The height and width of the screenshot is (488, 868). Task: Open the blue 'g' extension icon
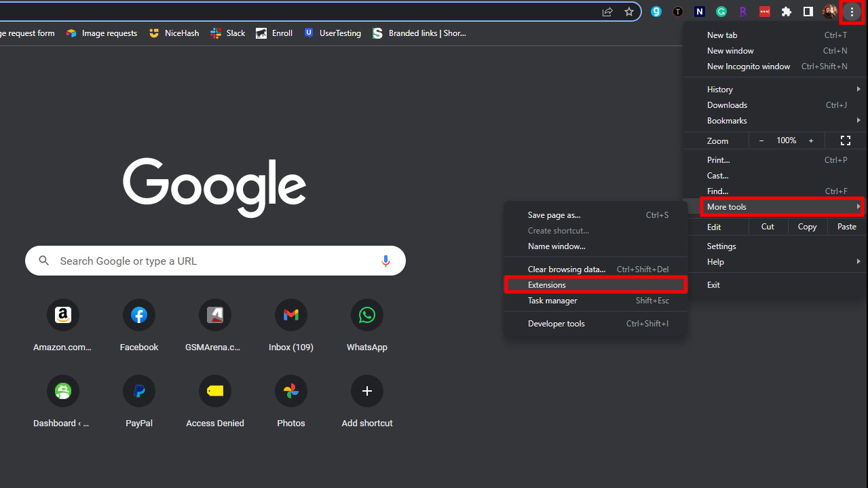click(656, 12)
